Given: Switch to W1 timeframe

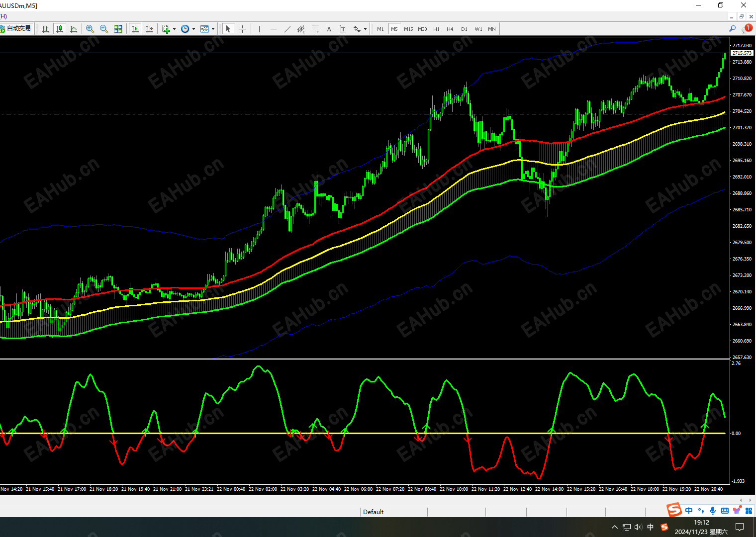Looking at the screenshot, I should pos(478,29).
